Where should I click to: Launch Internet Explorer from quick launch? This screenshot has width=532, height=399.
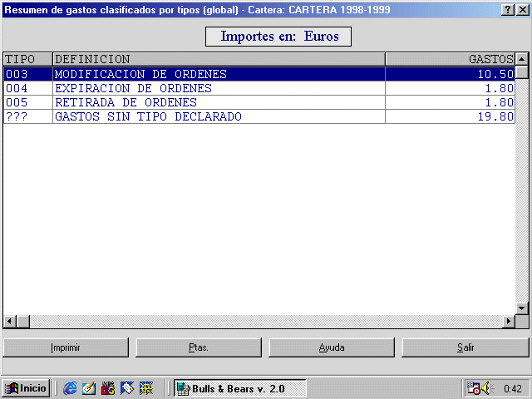[x=70, y=388]
